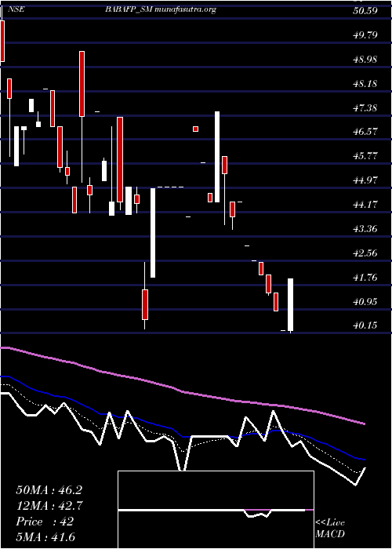Click the 45.77 price axis label

365,156
